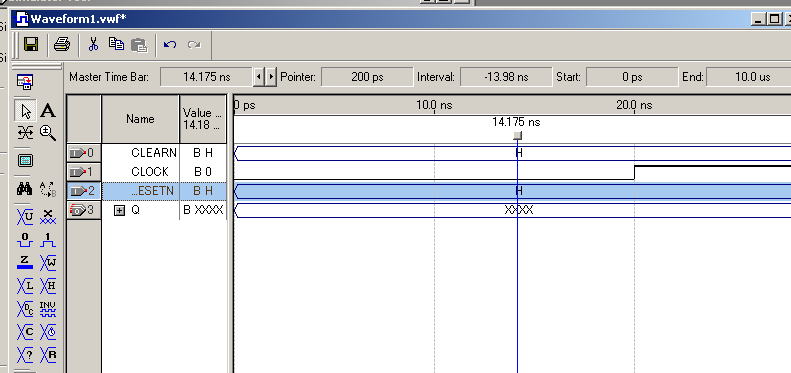Apply Forcing High (1) waveform button
Viewport: 791px width, 373px height.
(47, 240)
